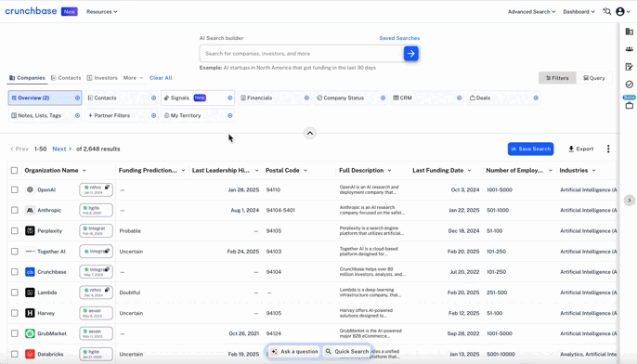Screen dimensions: 637x364
Task: Open the Saved Searches link
Action: click(399, 38)
